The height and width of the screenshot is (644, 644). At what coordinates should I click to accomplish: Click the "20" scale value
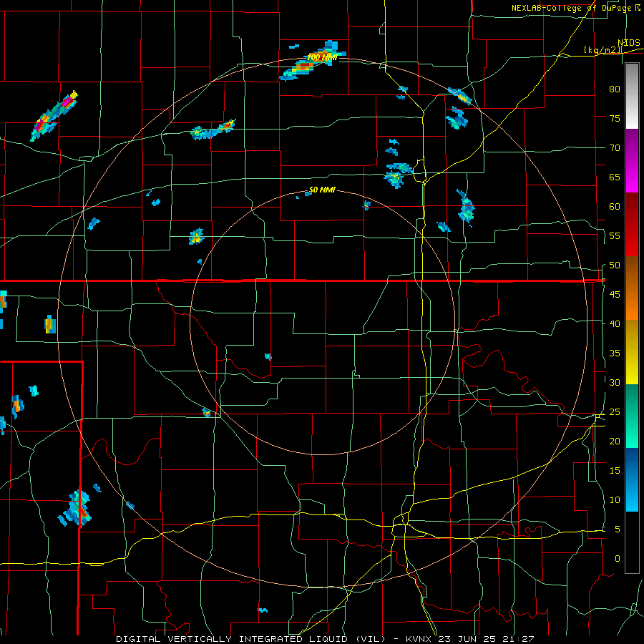(615, 441)
